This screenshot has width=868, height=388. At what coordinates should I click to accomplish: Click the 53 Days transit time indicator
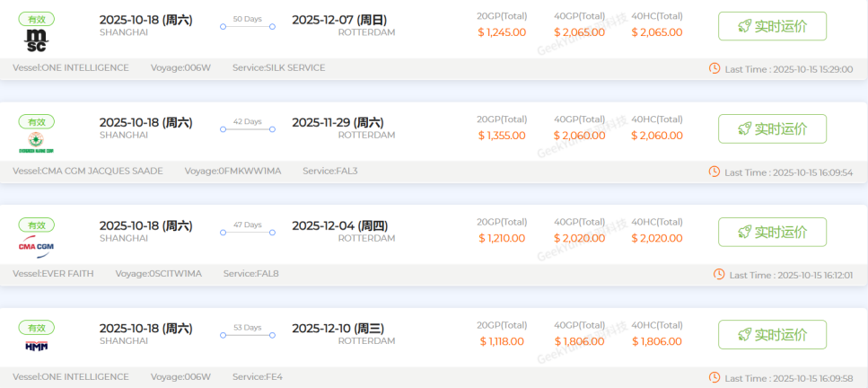[247, 332]
